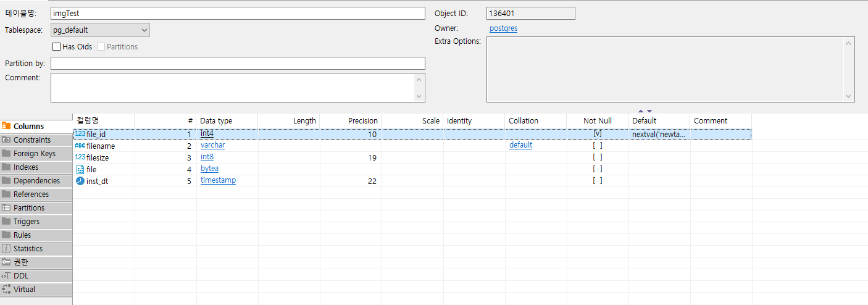Open the int8 data type link
The image size is (868, 305).
tap(207, 157)
